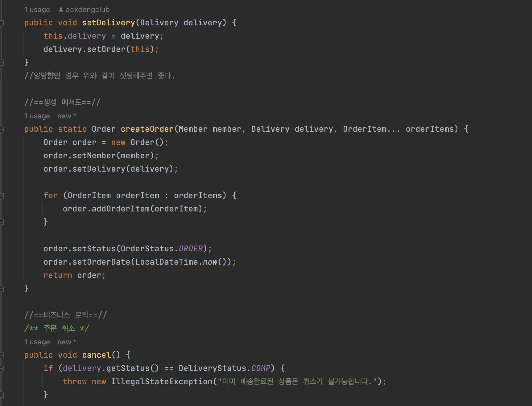Open the ackdongclub author hint
The height and width of the screenshot is (406, 532).
(x=88, y=10)
